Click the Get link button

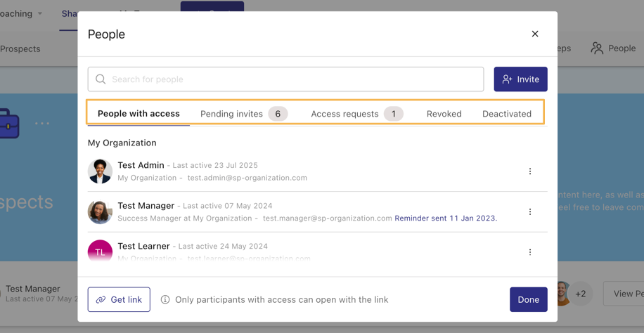119,300
